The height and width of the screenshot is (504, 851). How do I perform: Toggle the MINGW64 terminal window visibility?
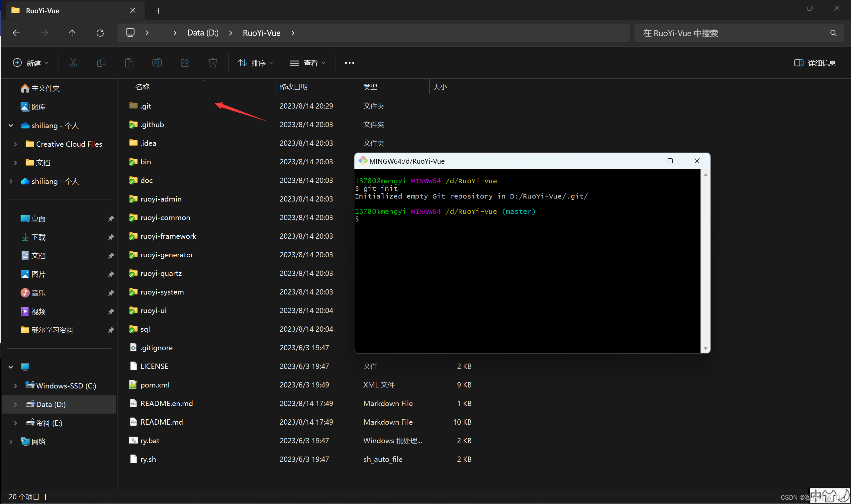pyautogui.click(x=643, y=161)
